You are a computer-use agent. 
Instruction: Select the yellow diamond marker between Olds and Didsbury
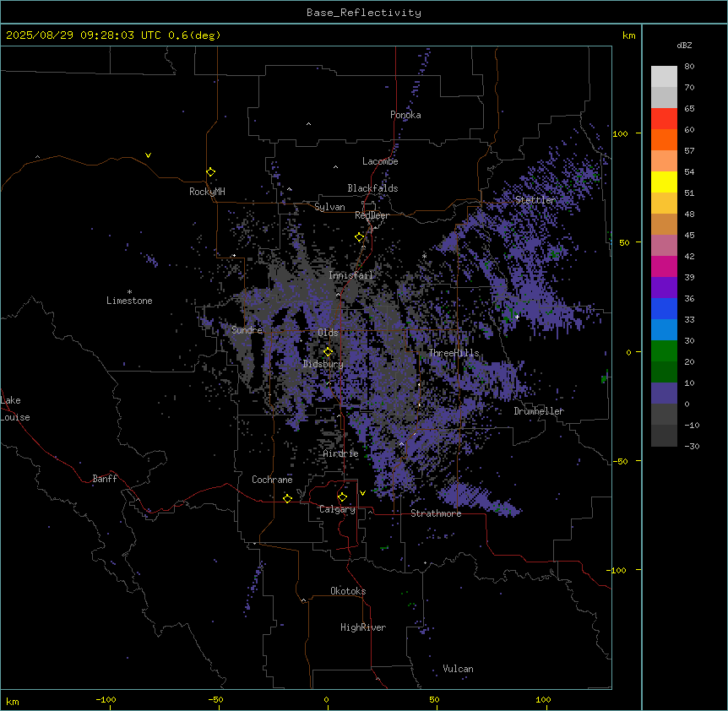tap(328, 351)
